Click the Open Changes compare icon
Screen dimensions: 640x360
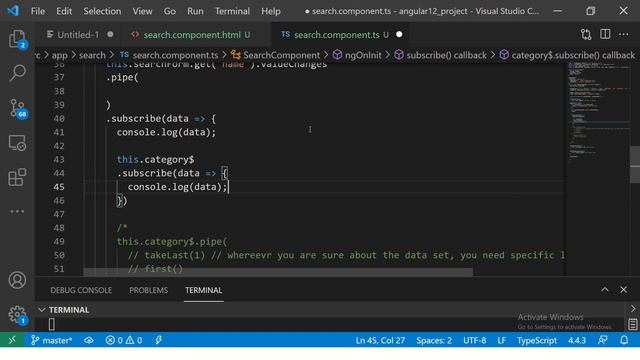pos(586,35)
